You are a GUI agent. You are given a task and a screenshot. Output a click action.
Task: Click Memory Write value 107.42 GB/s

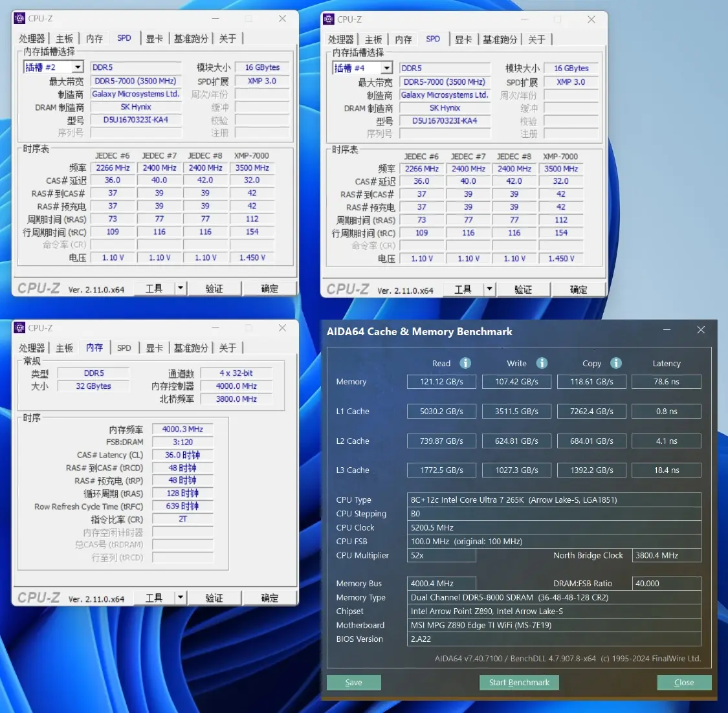pos(517,382)
